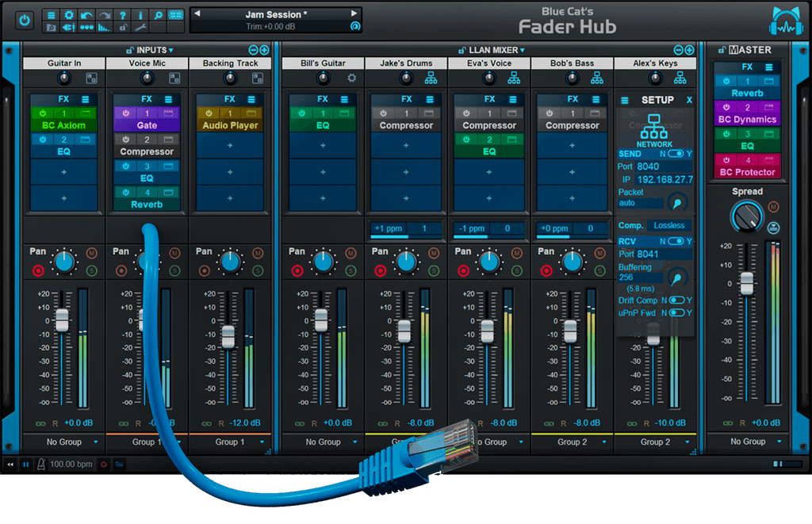
Task: Open the SETUP panel menu icon
Action: [x=625, y=101]
